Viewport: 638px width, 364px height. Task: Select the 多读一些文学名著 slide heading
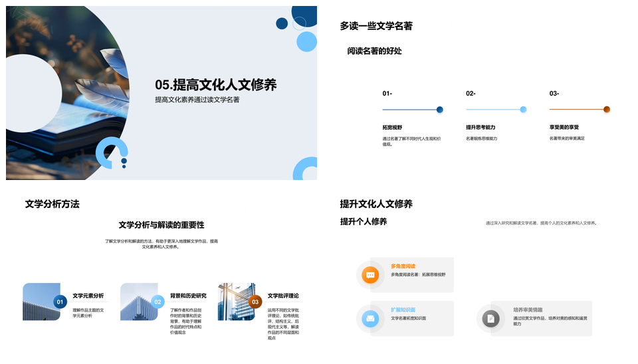point(376,26)
